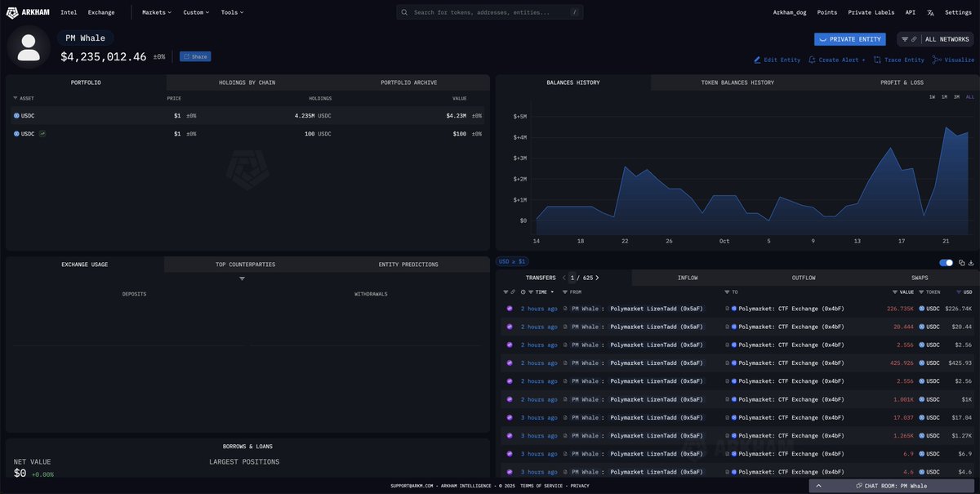Download the transfers table data
Viewport: 980px width, 494px height.
pos(972,262)
